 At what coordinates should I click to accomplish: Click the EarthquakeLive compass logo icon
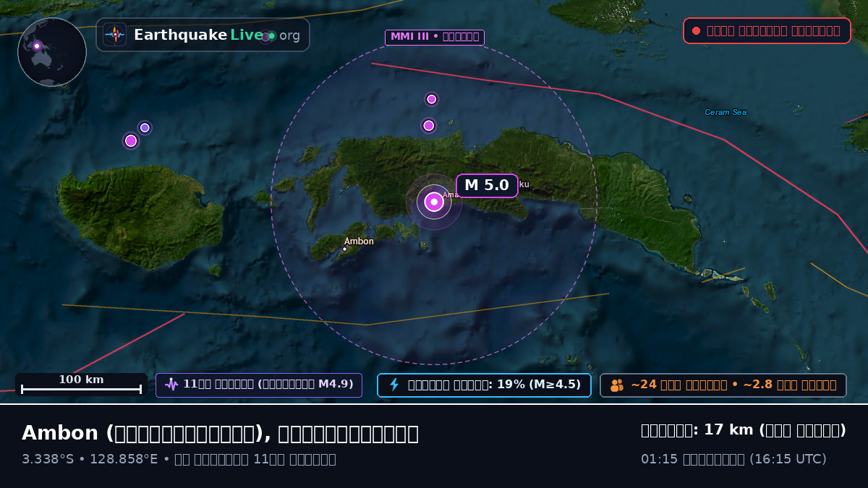114,35
